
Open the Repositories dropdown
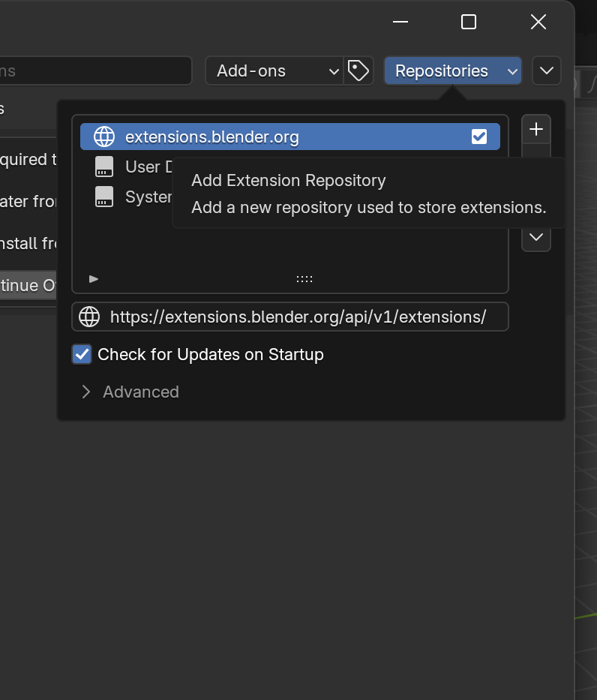(452, 71)
